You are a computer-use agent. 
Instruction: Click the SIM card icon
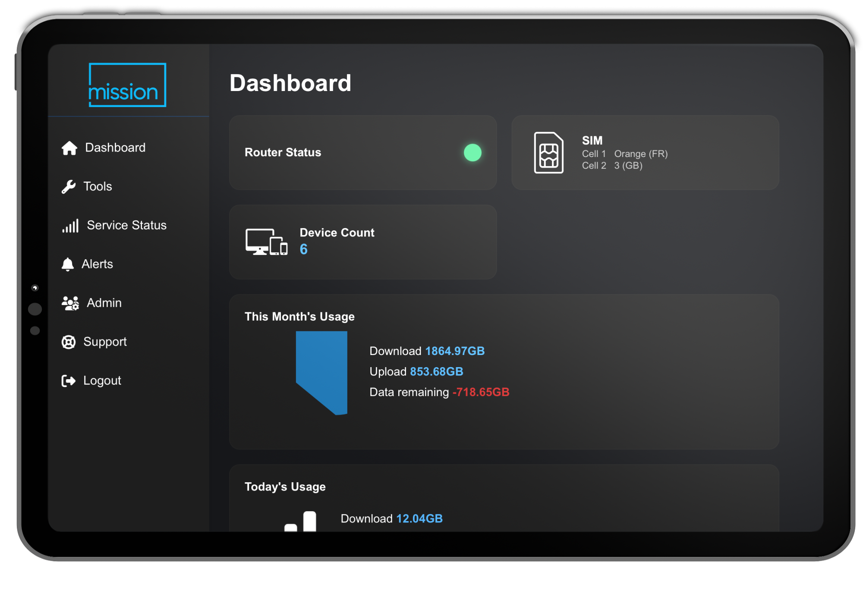point(549,153)
